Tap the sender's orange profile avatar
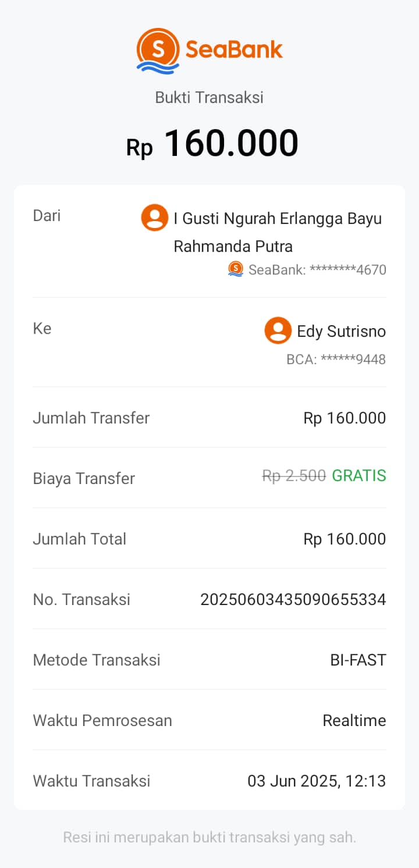This screenshot has height=868, width=419. pyautogui.click(x=155, y=218)
